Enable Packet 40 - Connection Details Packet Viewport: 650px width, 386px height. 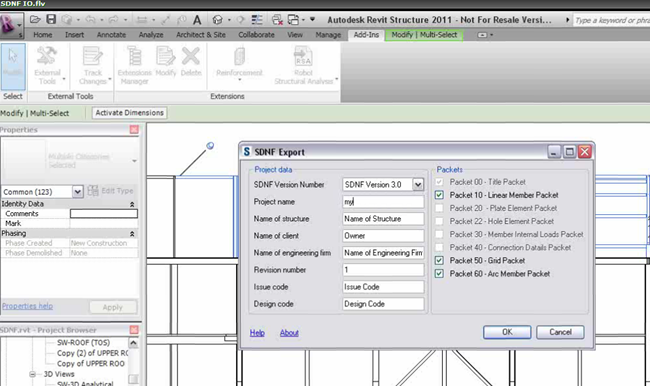point(439,248)
